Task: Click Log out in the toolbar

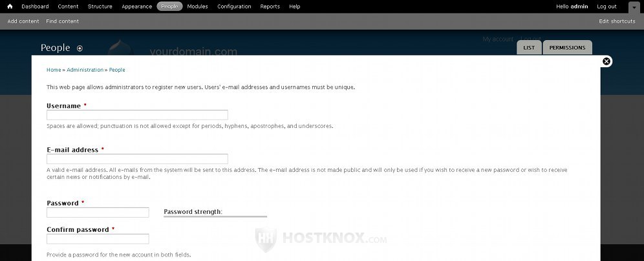Action: pyautogui.click(x=606, y=6)
